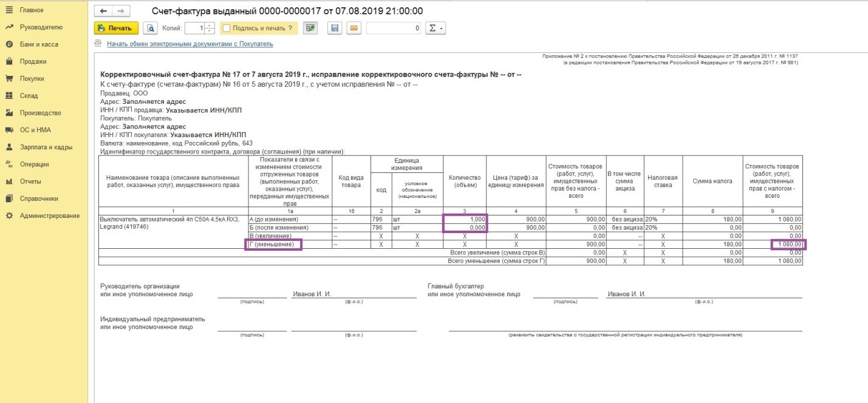Open the Зарплата и кадры section
868x403 pixels.
46,147
